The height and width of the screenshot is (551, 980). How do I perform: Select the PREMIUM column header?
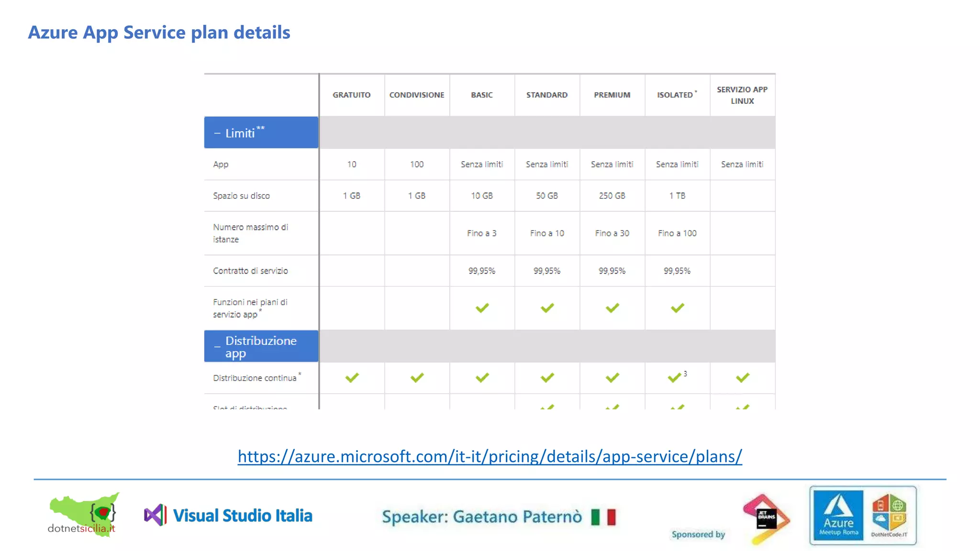point(612,95)
